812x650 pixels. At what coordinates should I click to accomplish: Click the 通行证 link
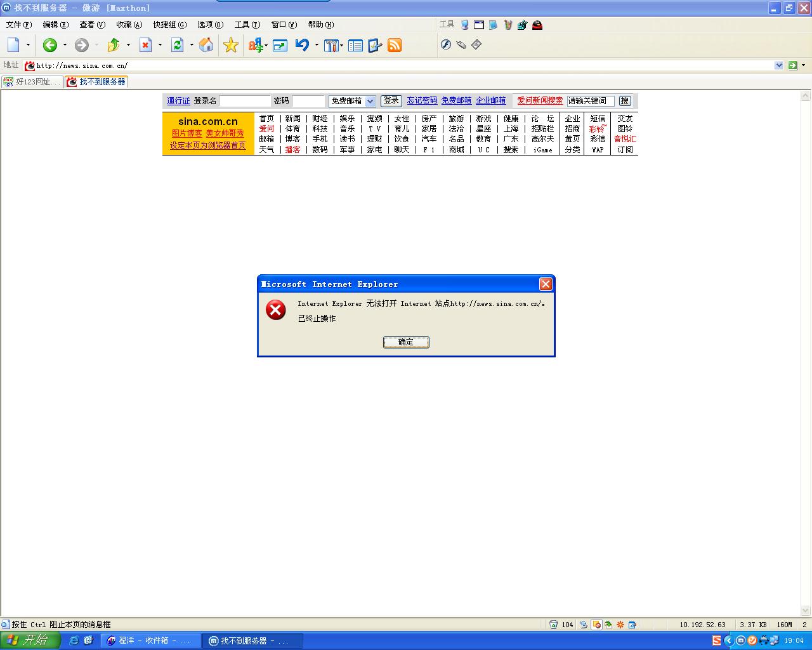click(178, 101)
